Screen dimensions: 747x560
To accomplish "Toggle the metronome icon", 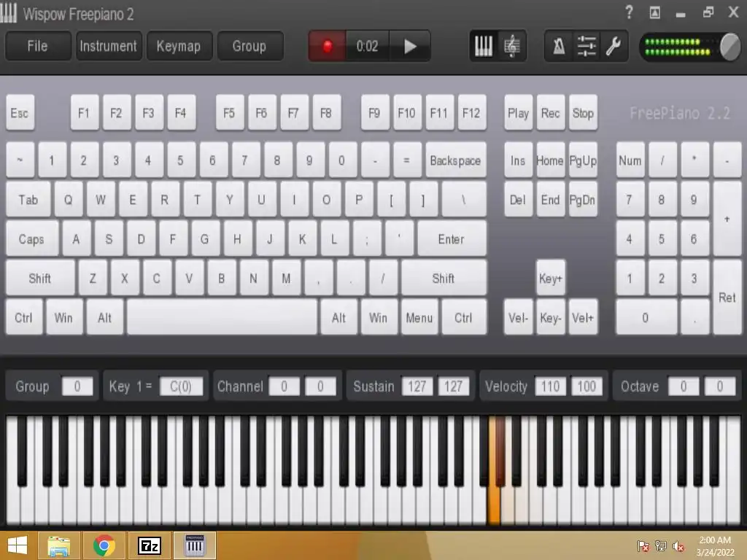I will coord(559,46).
